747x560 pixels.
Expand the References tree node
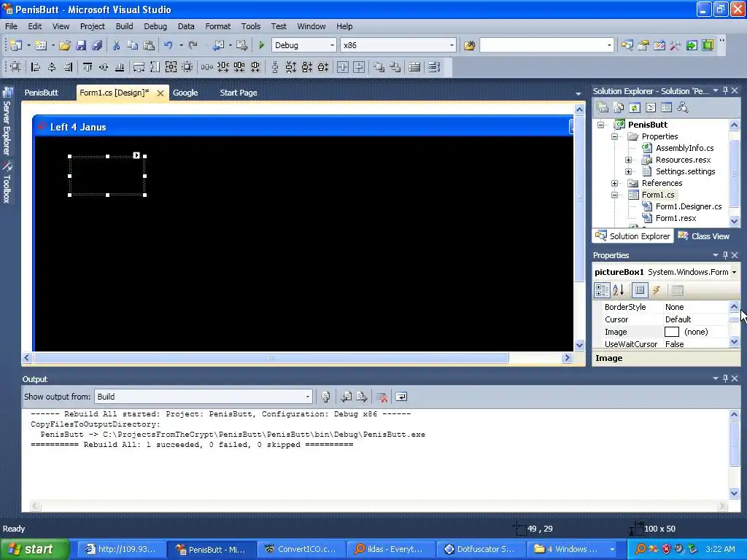pos(614,183)
